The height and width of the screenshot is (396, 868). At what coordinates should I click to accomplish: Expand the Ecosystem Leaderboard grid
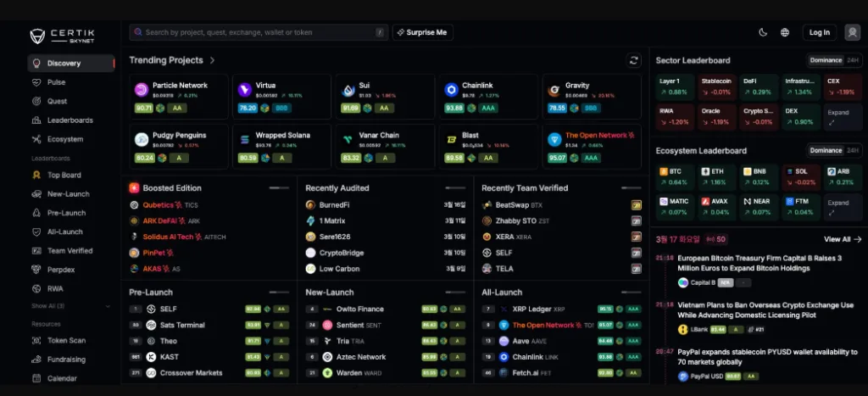click(x=843, y=207)
